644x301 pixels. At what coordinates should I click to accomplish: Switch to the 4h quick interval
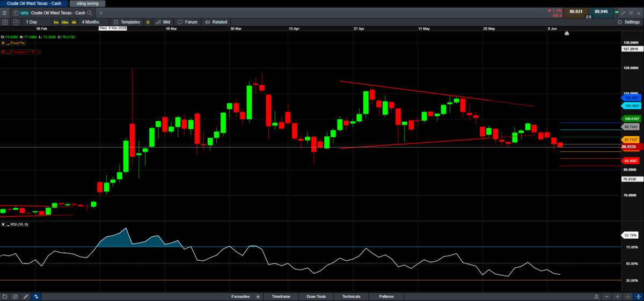coord(74,22)
